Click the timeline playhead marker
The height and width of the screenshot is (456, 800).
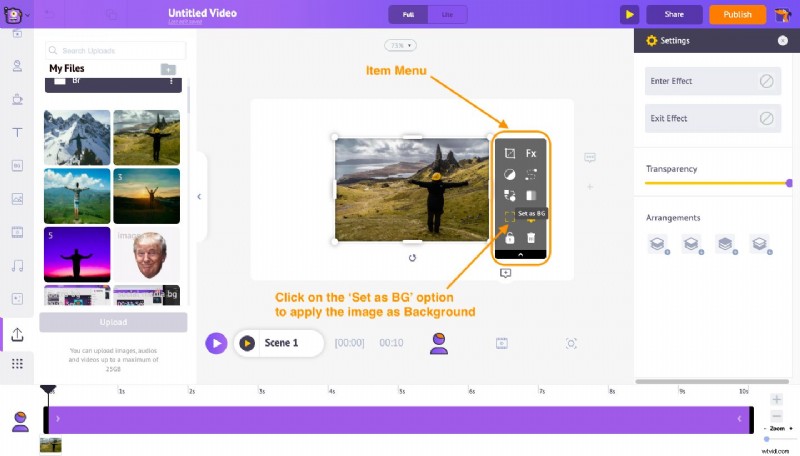48,390
